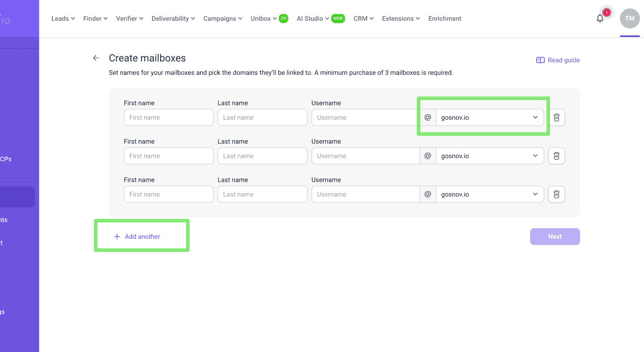
Task: Go to the Enrichment page
Action: click(445, 19)
